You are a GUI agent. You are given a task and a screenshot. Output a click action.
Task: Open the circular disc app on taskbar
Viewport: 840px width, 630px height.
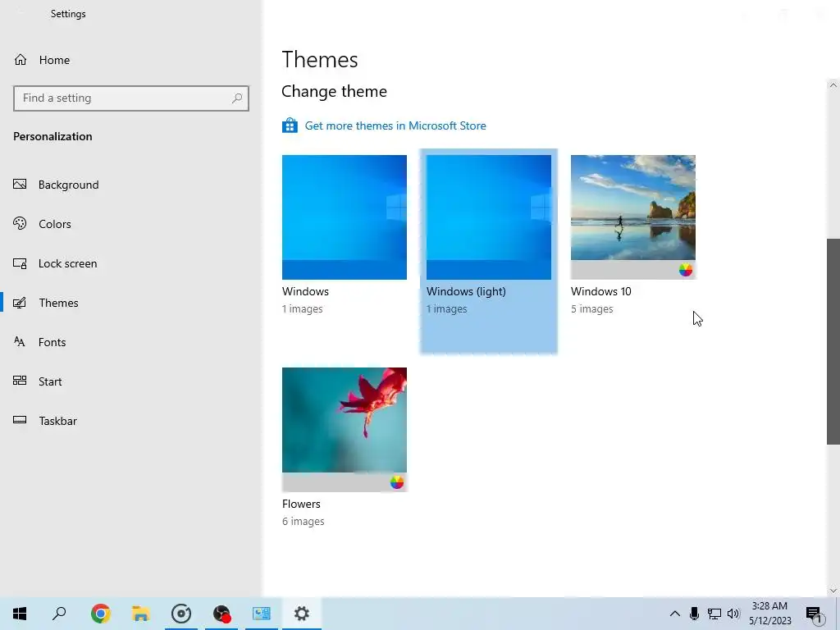pyautogui.click(x=181, y=614)
